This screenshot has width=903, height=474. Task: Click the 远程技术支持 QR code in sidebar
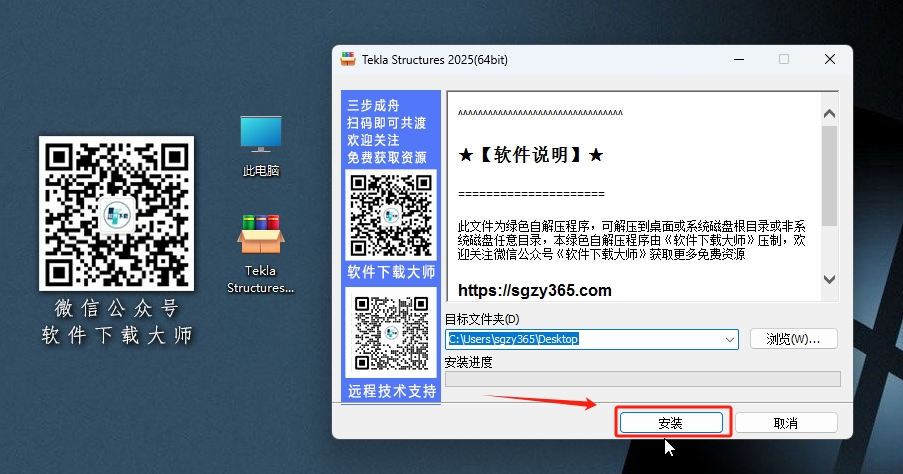[391, 333]
